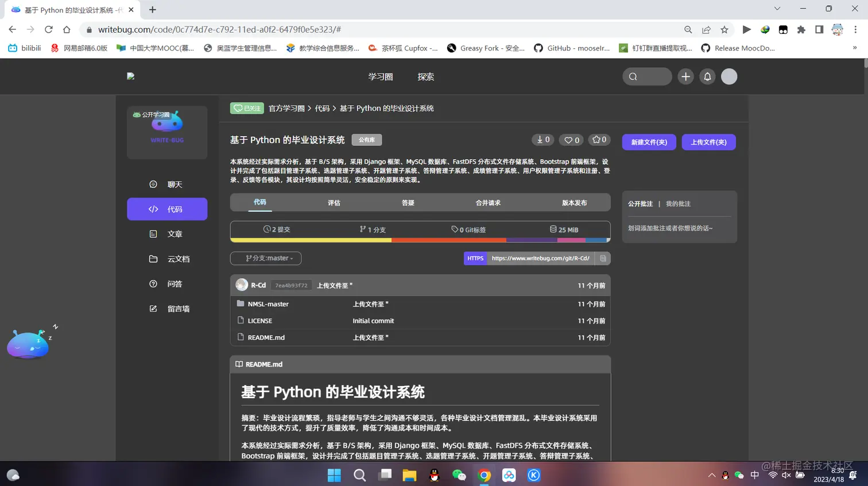Open the 云文档 cloud documents section

click(167, 259)
